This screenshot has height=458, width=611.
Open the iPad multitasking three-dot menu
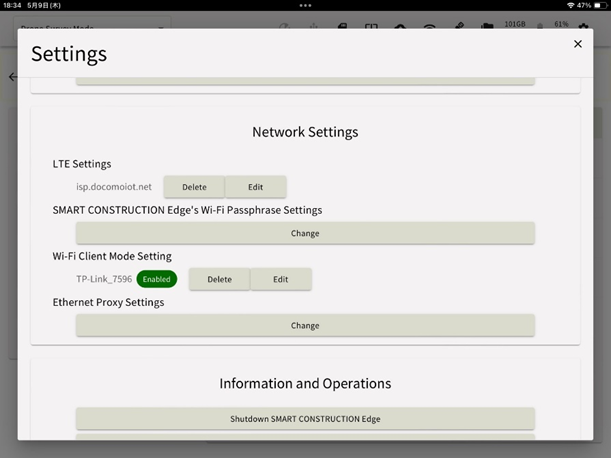pyautogui.click(x=305, y=5)
